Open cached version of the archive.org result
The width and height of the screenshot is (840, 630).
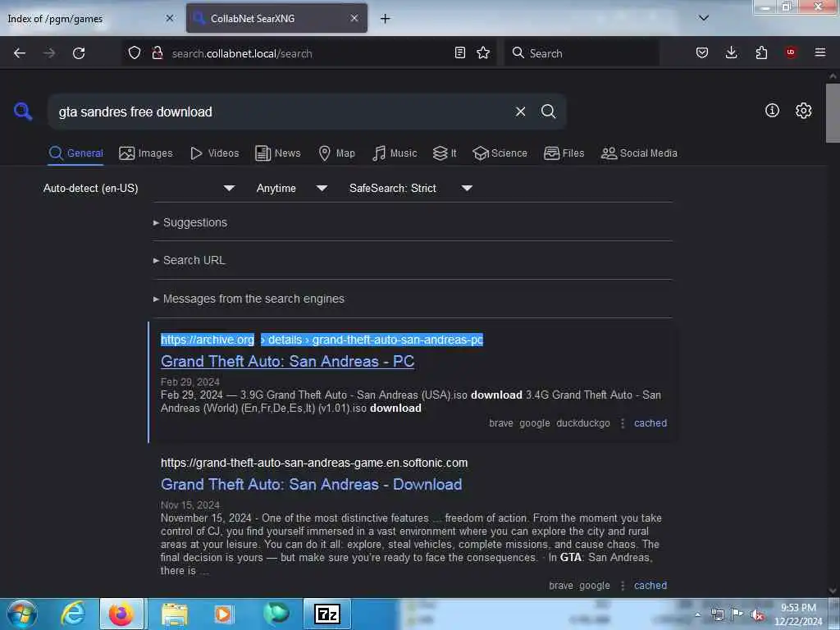click(651, 423)
